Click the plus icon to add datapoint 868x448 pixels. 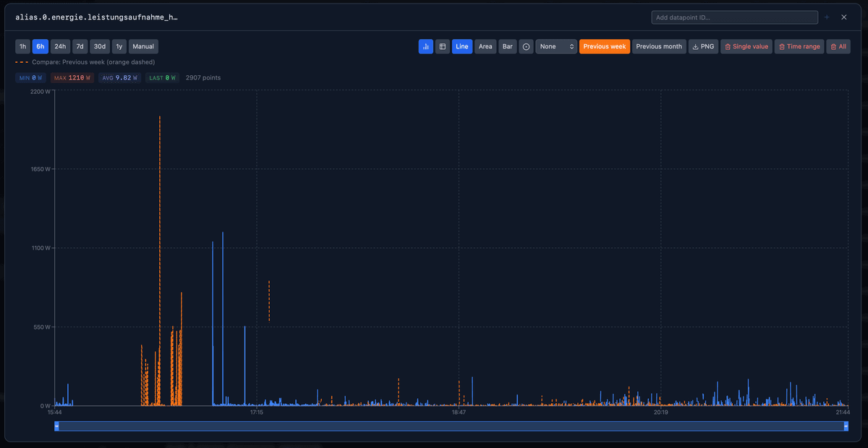tap(827, 17)
